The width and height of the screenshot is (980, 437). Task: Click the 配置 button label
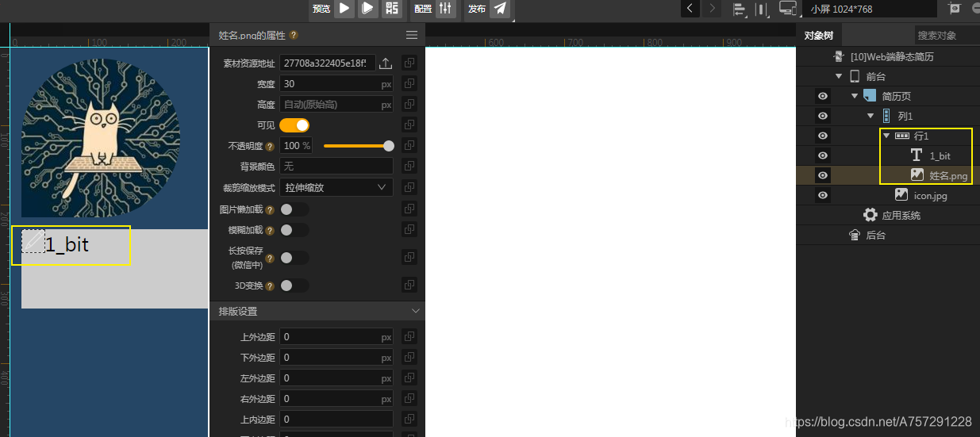point(423,9)
